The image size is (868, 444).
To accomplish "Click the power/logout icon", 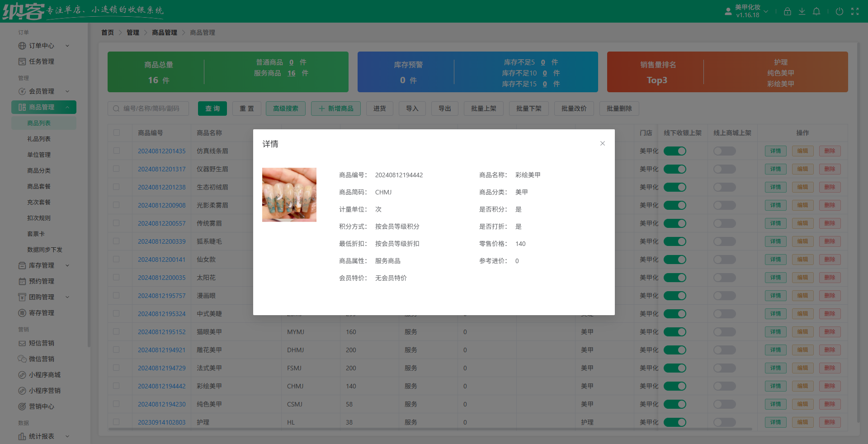I will pyautogui.click(x=840, y=11).
